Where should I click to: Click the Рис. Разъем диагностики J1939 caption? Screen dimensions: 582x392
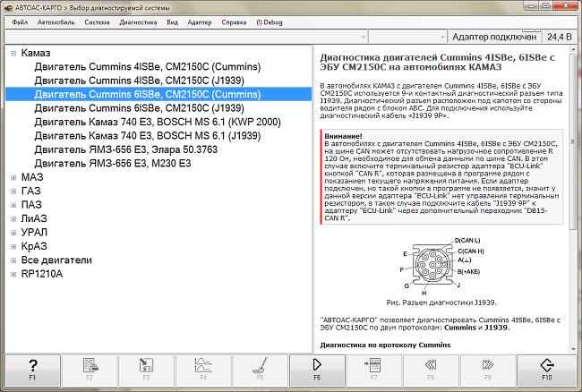pyautogui.click(x=441, y=303)
